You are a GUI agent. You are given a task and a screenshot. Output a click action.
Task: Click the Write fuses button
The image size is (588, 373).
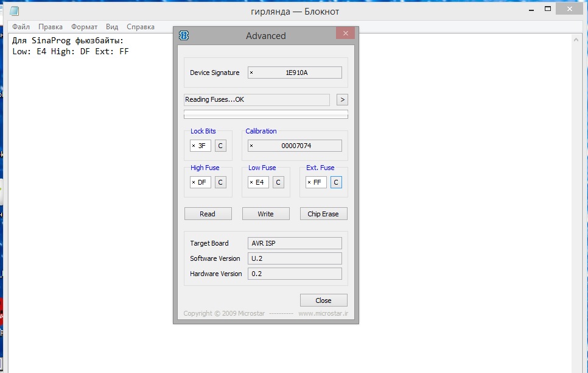(265, 214)
